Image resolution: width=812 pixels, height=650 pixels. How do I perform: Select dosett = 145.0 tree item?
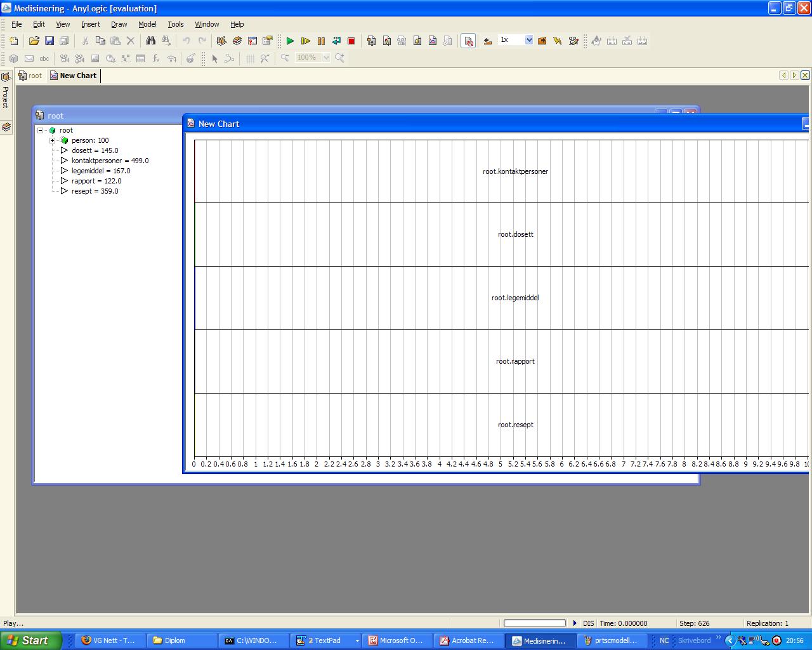tap(95, 150)
